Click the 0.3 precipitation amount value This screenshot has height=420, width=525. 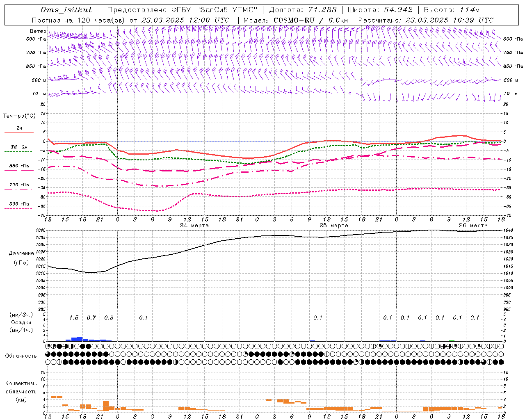tap(109, 318)
